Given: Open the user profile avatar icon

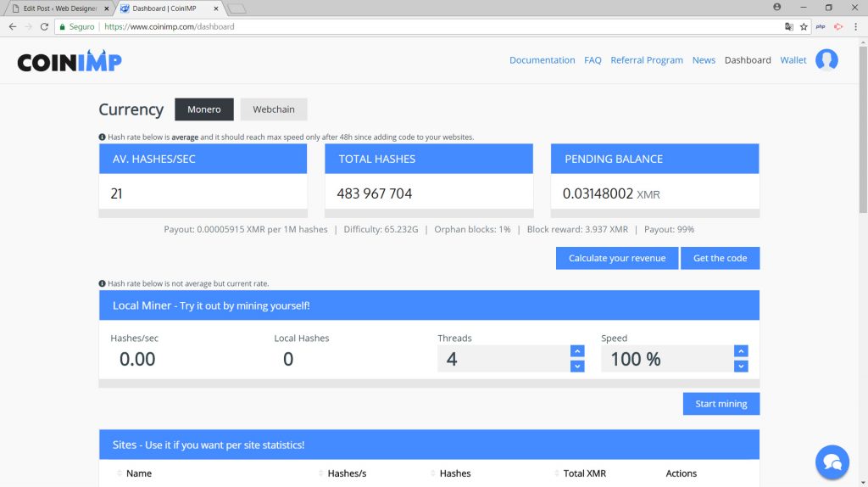Looking at the screenshot, I should click(x=826, y=60).
